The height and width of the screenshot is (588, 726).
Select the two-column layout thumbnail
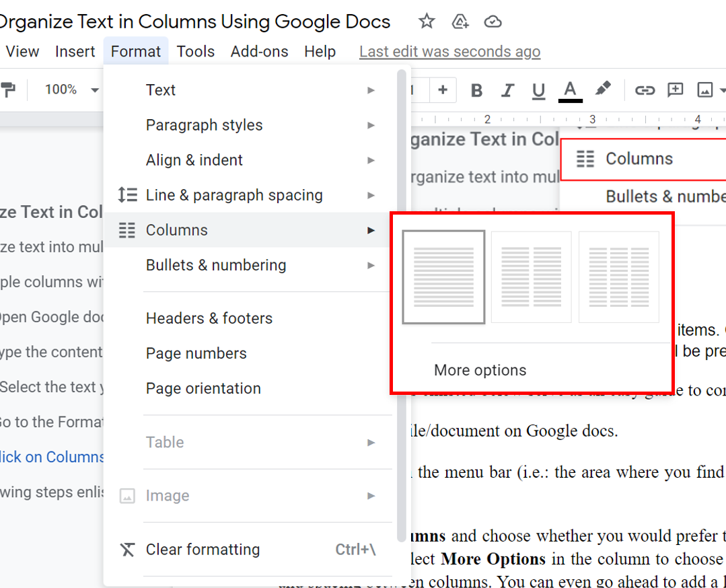click(x=531, y=277)
